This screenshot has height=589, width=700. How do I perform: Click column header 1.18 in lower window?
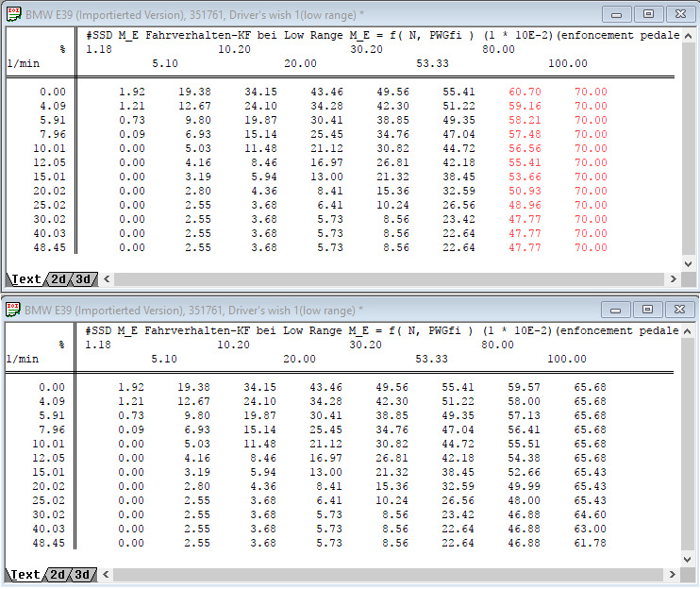click(x=98, y=345)
